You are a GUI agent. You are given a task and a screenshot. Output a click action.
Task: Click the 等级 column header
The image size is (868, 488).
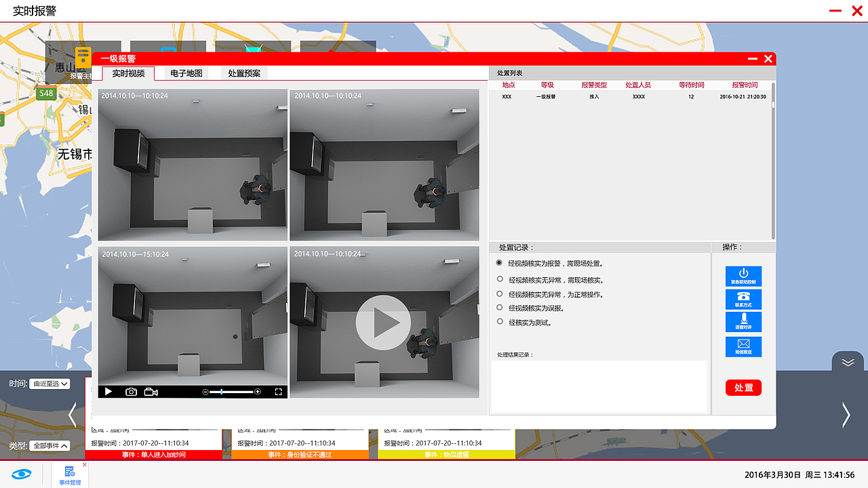[x=547, y=85]
